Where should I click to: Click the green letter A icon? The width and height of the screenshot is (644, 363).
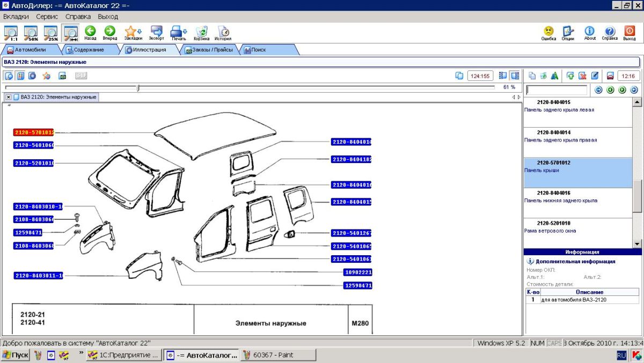pos(554,76)
